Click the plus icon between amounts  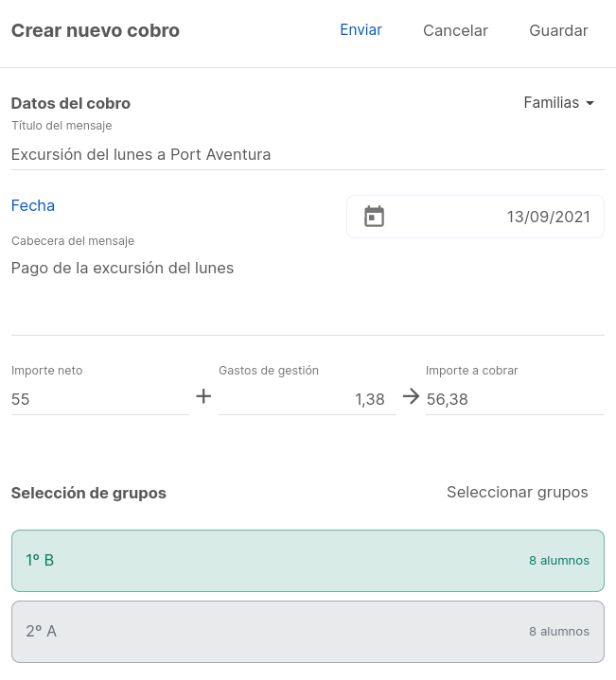click(x=203, y=397)
